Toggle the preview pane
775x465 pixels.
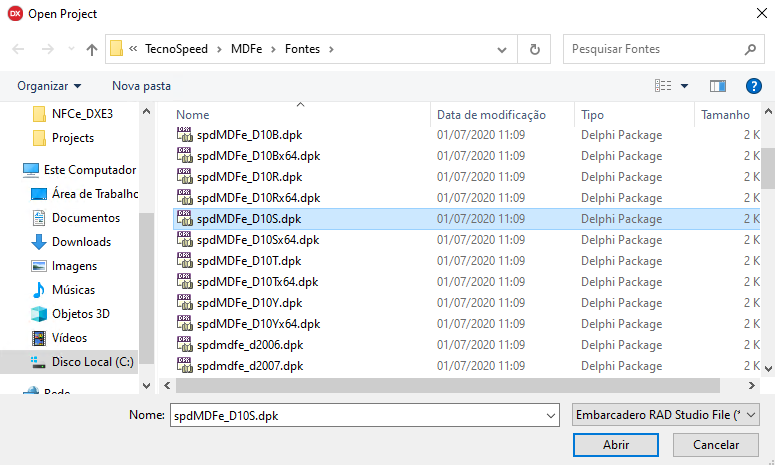(718, 86)
